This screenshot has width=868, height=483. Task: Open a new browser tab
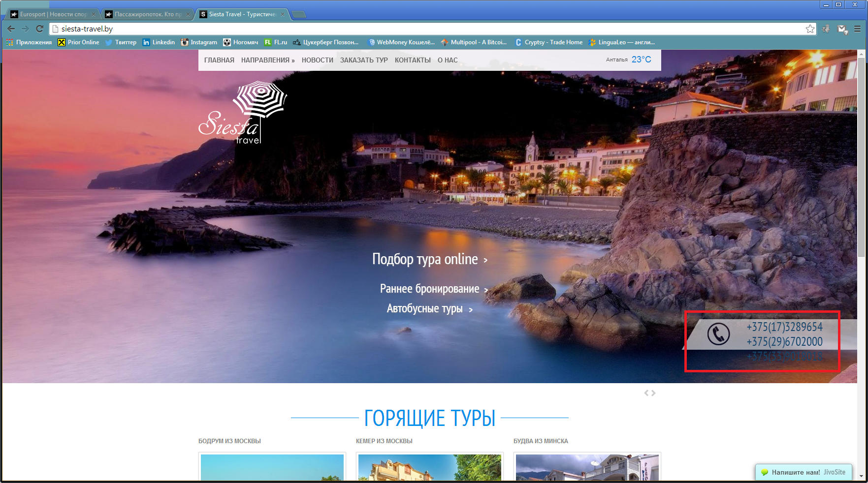tap(299, 14)
